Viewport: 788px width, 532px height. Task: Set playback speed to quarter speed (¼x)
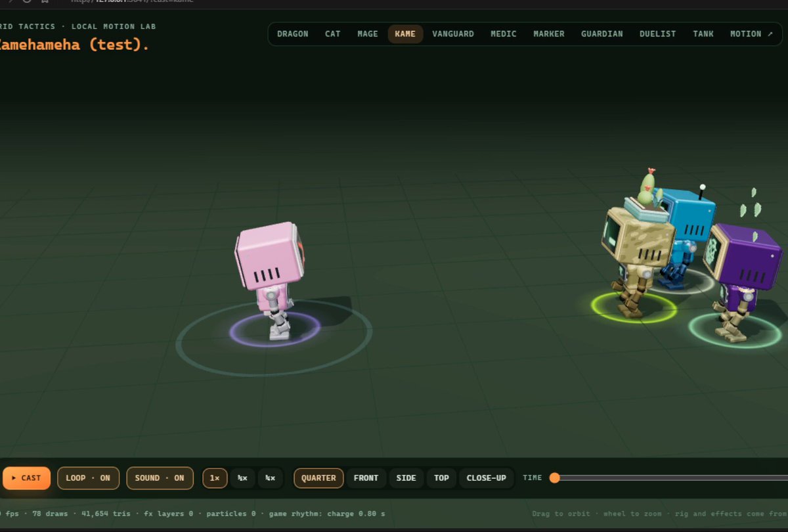(270, 478)
